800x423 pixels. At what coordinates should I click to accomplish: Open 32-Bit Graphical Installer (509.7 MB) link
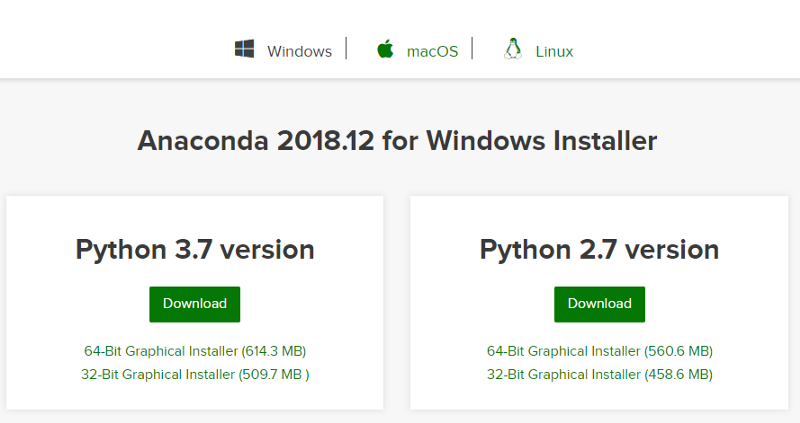click(x=195, y=375)
